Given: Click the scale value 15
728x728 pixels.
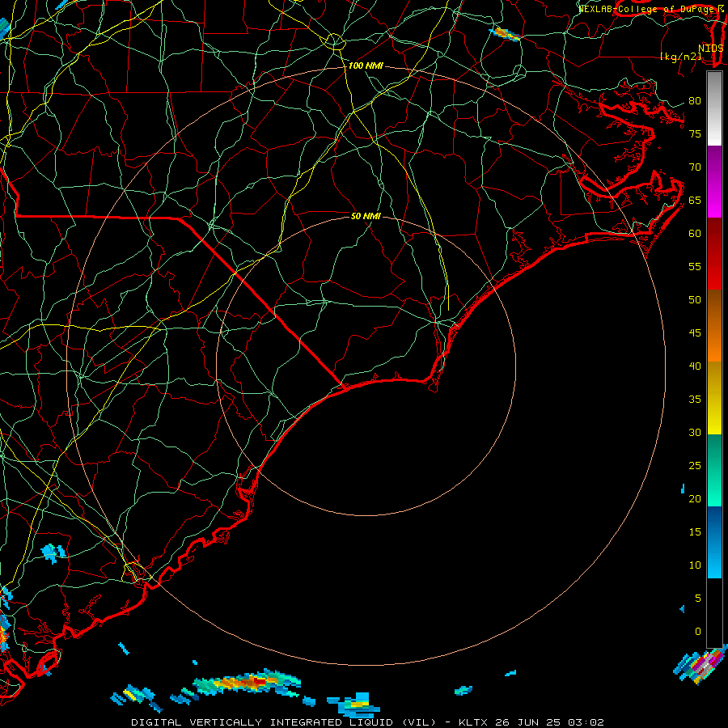Looking at the screenshot, I should pos(695,532).
